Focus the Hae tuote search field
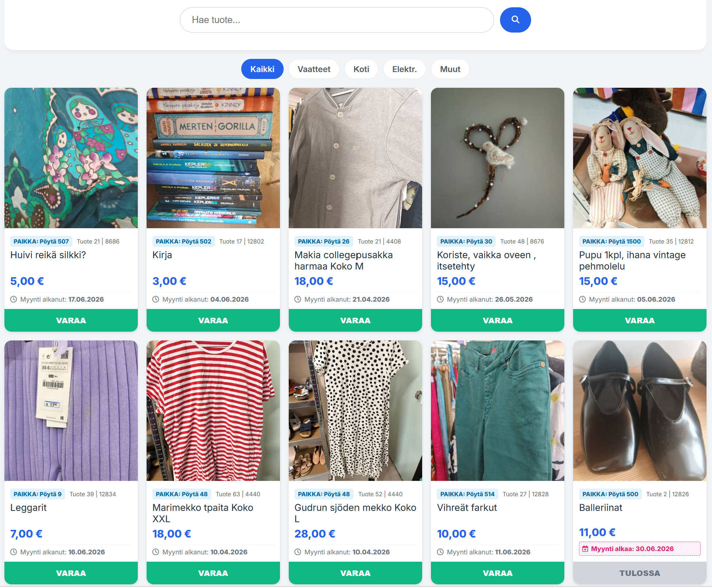Screen dimensions: 712x588 point(337,20)
